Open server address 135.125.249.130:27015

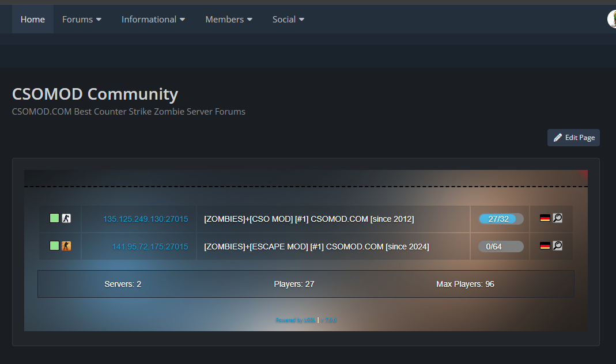pos(145,219)
